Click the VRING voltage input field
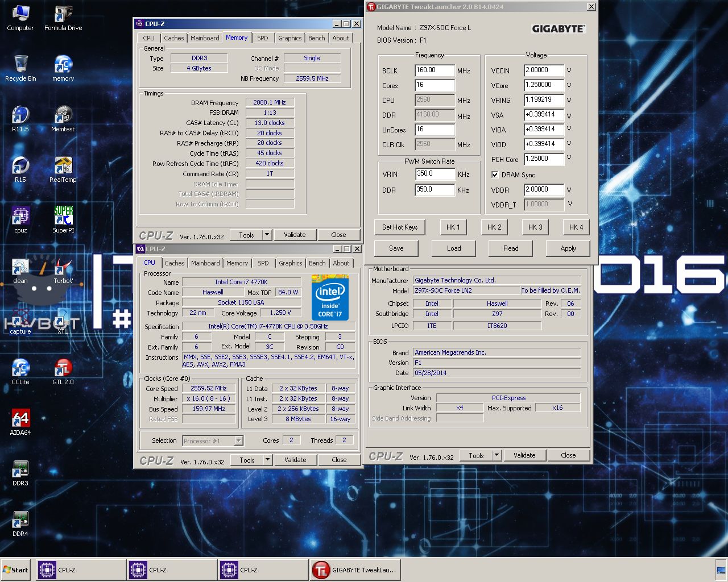This screenshot has width=728, height=582. [544, 100]
